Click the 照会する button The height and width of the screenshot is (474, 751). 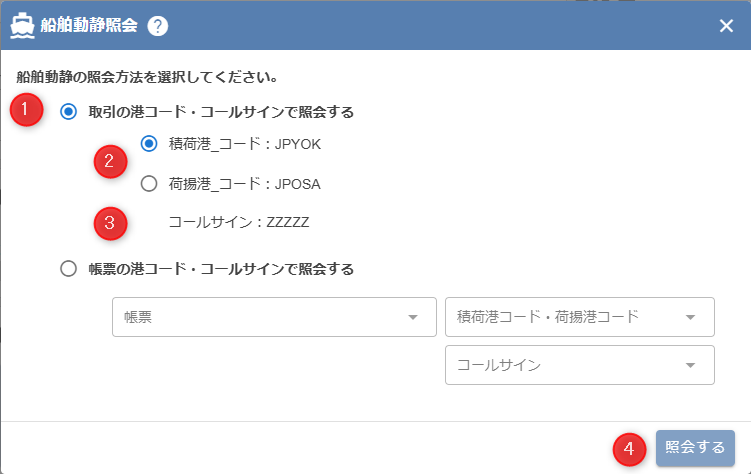click(695, 448)
